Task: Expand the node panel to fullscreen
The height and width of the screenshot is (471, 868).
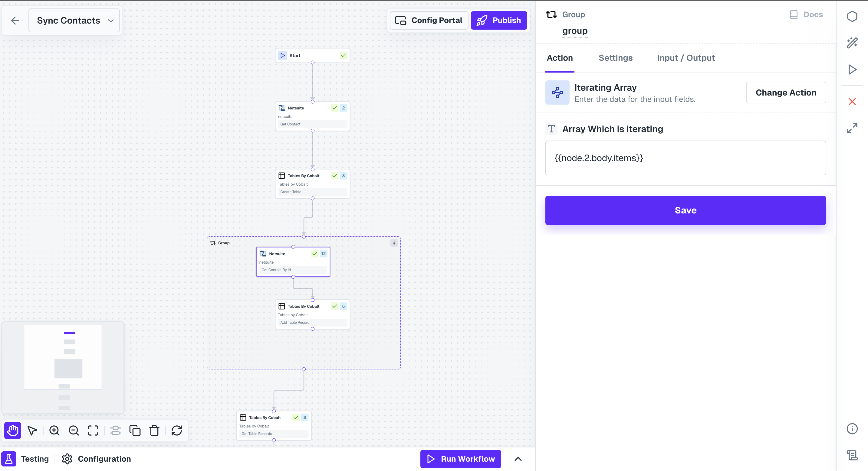Action: (x=852, y=128)
